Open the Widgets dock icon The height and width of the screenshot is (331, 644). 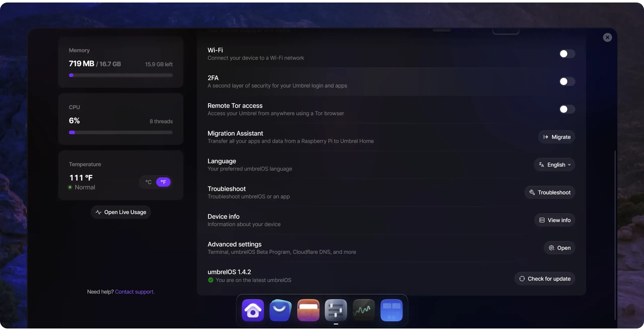pos(391,310)
